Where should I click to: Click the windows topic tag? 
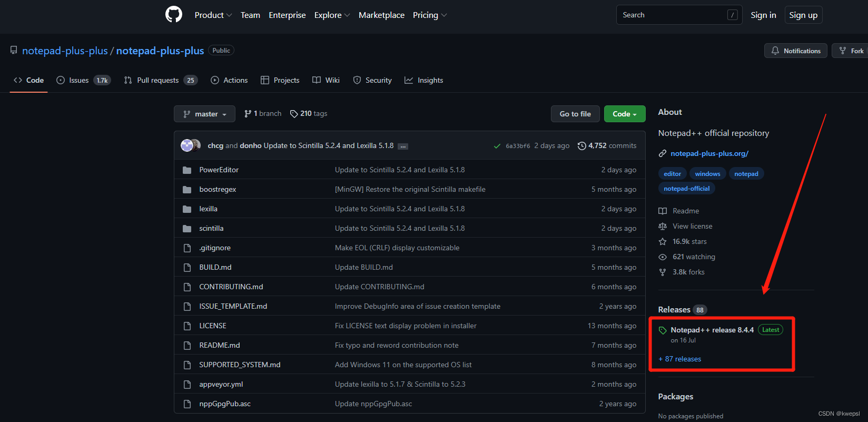707,174
